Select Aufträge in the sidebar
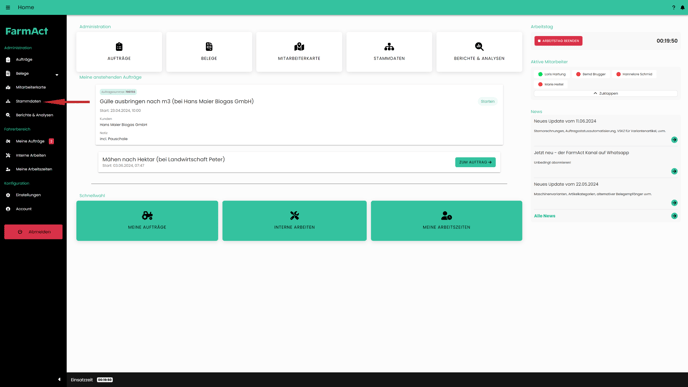 tap(24, 60)
